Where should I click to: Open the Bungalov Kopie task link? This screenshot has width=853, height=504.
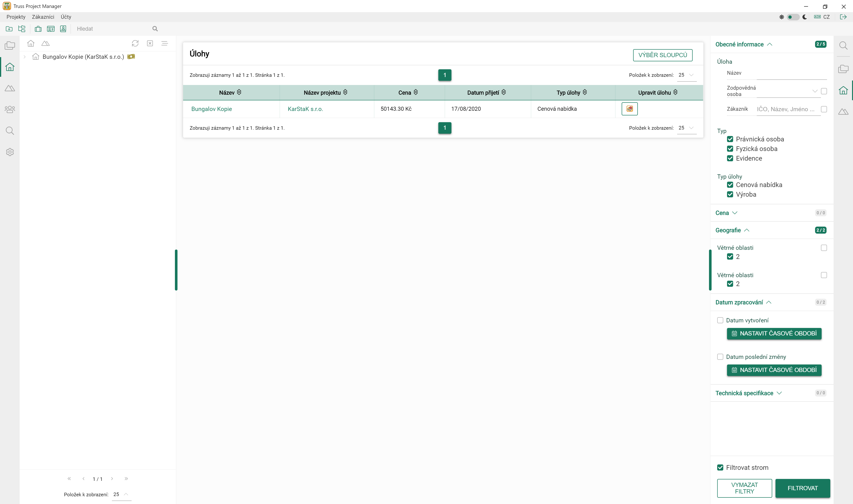pyautogui.click(x=212, y=109)
